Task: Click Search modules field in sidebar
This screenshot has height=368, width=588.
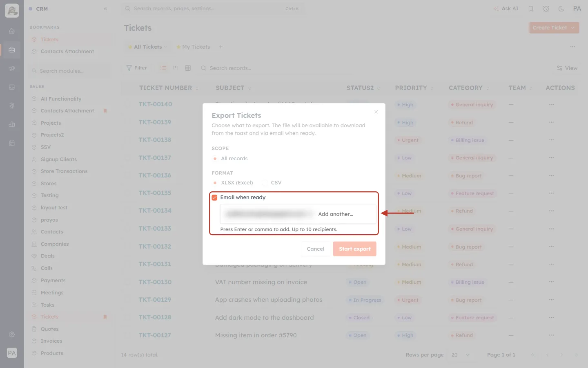Action: tap(70, 71)
